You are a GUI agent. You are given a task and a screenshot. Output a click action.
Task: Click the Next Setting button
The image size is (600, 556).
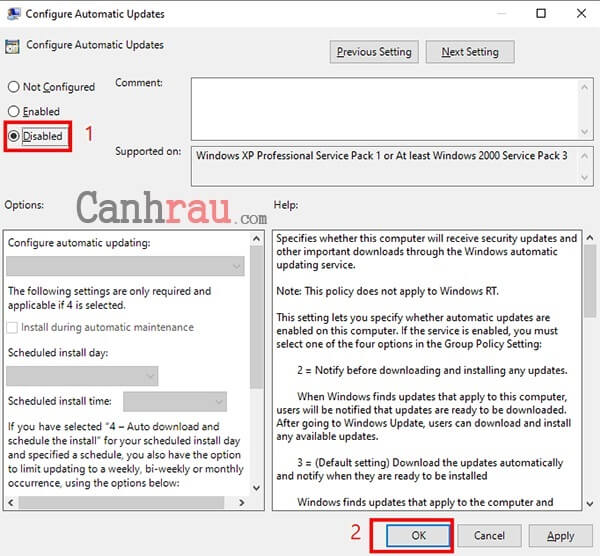470,52
